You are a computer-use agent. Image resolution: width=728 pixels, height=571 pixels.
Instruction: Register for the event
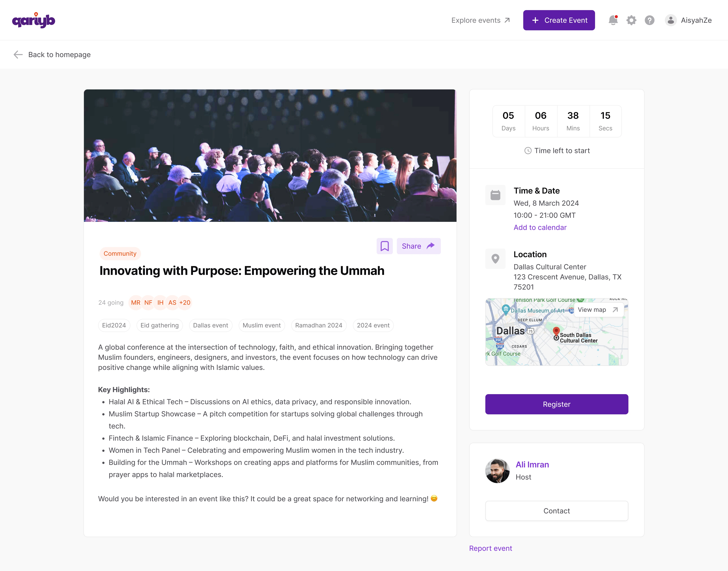556,404
